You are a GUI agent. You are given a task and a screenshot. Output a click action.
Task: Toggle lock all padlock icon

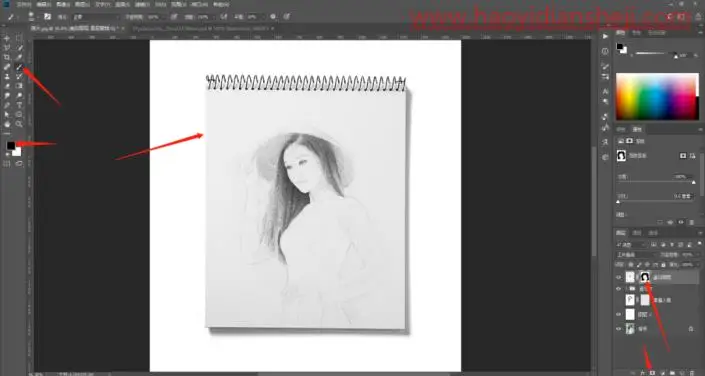(x=664, y=264)
